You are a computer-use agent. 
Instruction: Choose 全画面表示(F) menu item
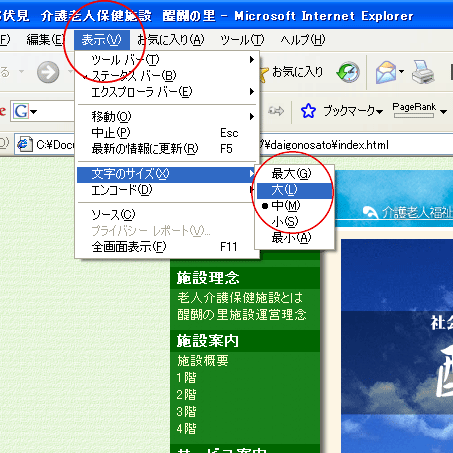click(168, 247)
